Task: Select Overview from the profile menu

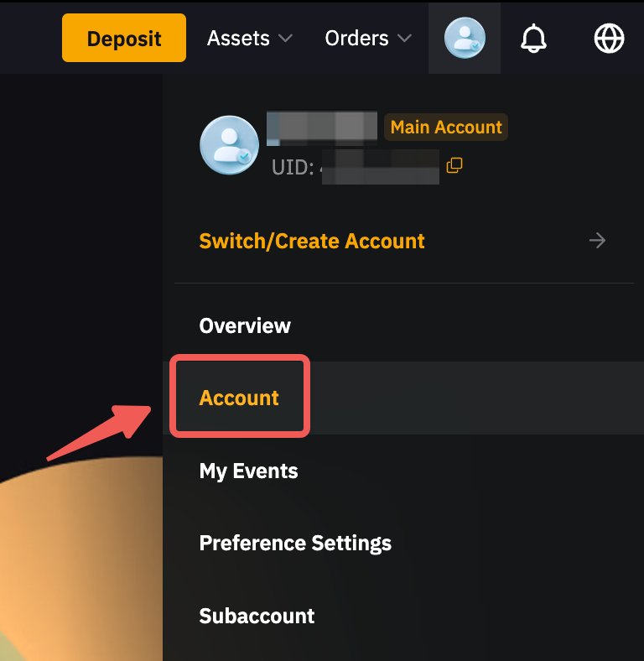Action: (245, 325)
